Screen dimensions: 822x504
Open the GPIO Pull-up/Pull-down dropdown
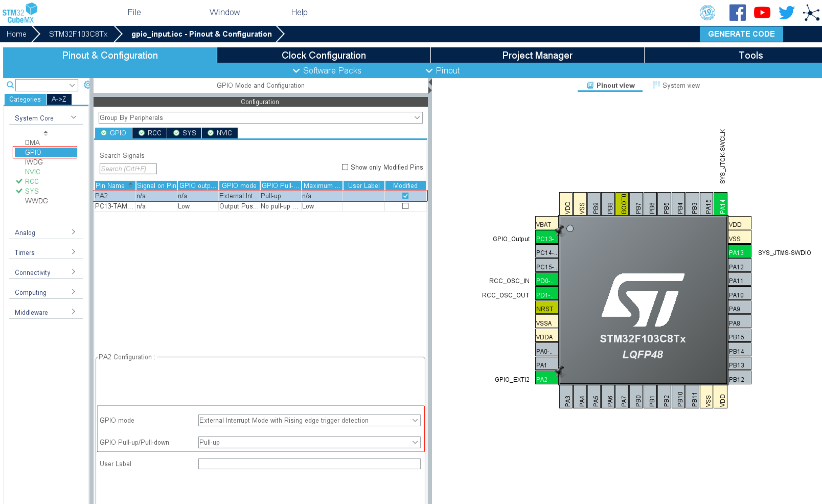click(309, 442)
